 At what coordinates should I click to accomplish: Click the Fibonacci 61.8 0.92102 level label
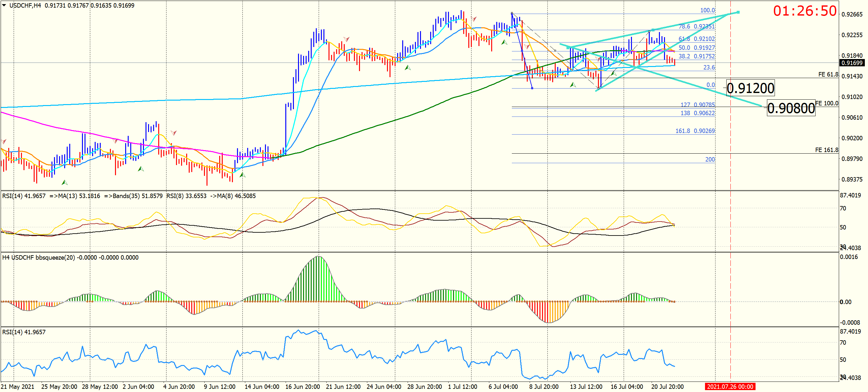pyautogui.click(x=696, y=39)
